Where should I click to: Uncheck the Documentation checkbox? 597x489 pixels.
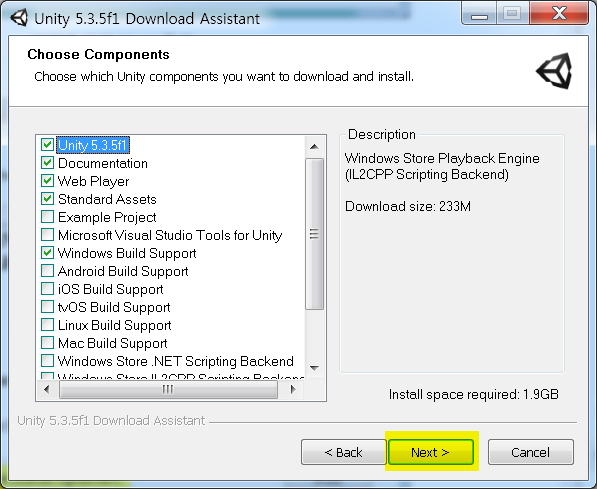coord(47,163)
